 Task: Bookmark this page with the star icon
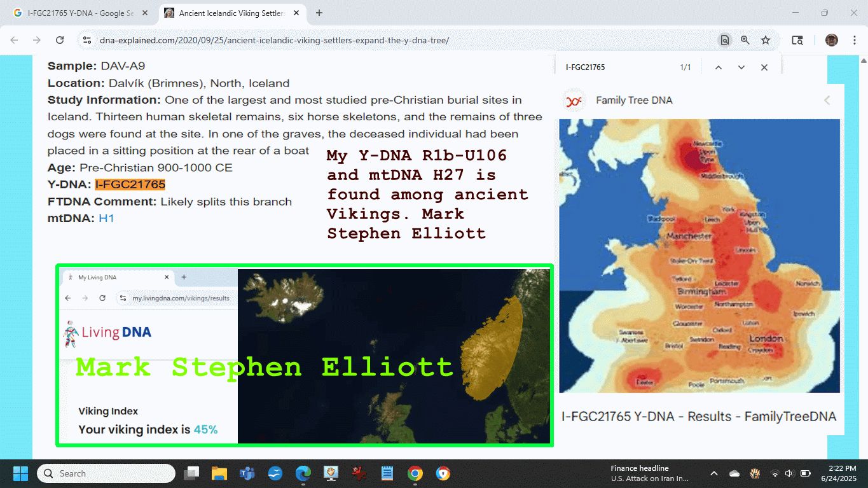pyautogui.click(x=766, y=40)
